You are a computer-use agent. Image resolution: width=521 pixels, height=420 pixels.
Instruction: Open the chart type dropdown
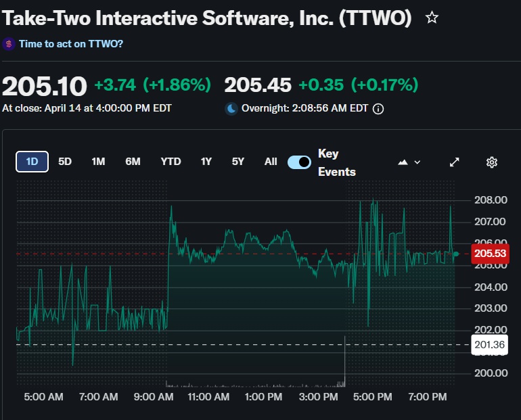(x=409, y=162)
